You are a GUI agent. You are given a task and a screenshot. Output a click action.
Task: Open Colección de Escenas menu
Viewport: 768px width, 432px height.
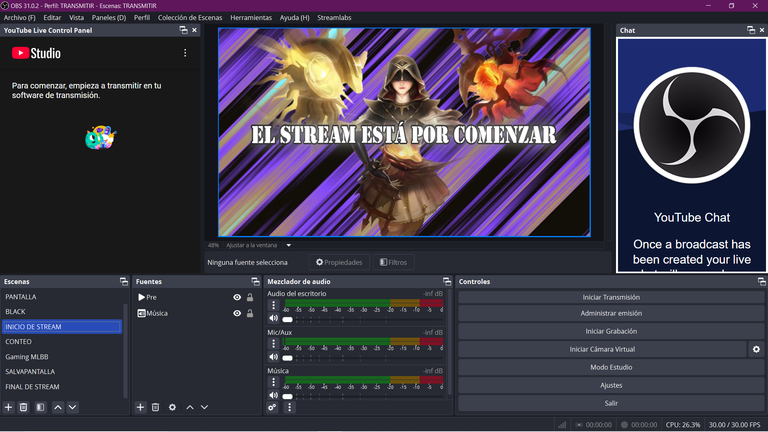point(190,18)
